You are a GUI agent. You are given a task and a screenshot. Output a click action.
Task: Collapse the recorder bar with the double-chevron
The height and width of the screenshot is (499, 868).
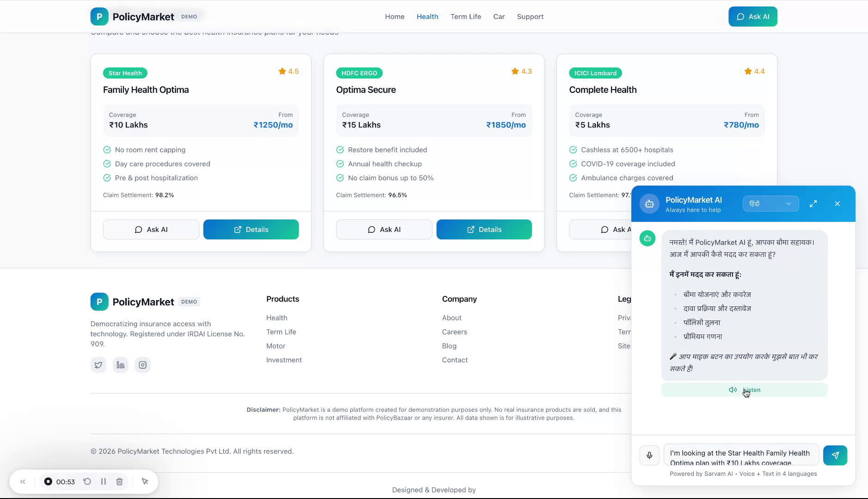click(x=23, y=481)
